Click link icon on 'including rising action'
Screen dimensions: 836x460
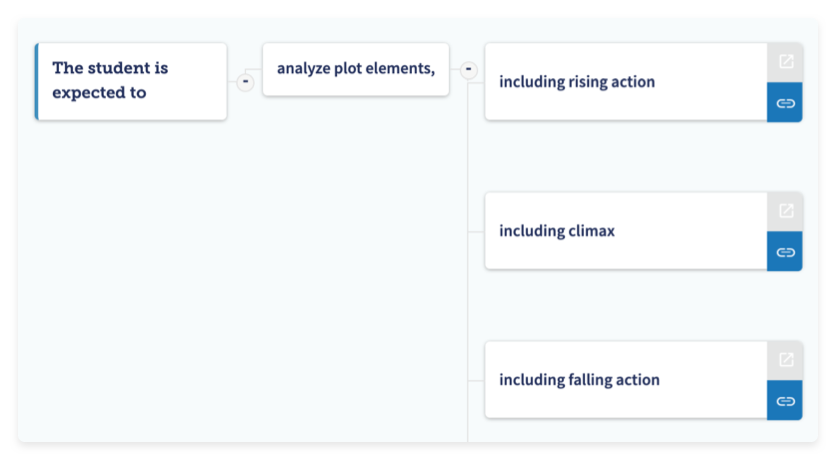tap(785, 102)
